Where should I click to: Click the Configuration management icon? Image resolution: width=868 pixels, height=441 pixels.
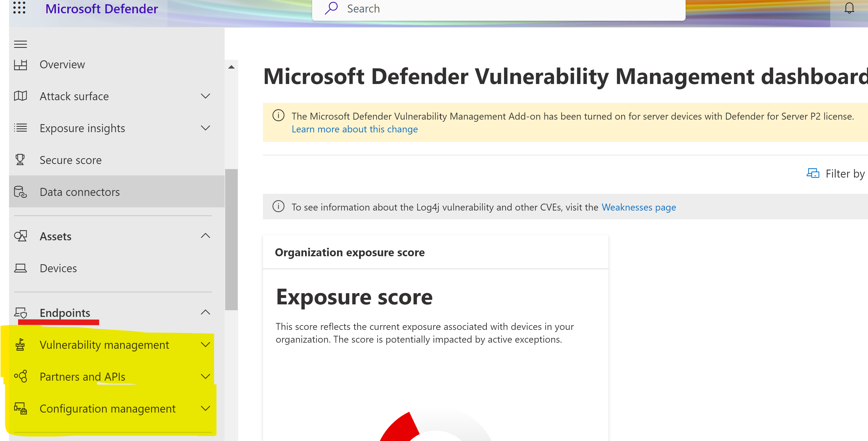tap(20, 408)
